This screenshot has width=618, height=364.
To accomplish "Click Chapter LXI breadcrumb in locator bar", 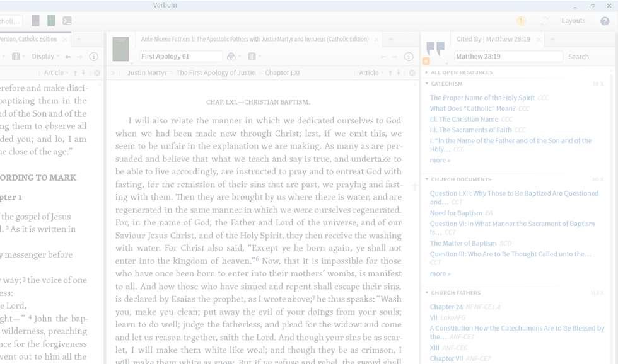I will (283, 73).
